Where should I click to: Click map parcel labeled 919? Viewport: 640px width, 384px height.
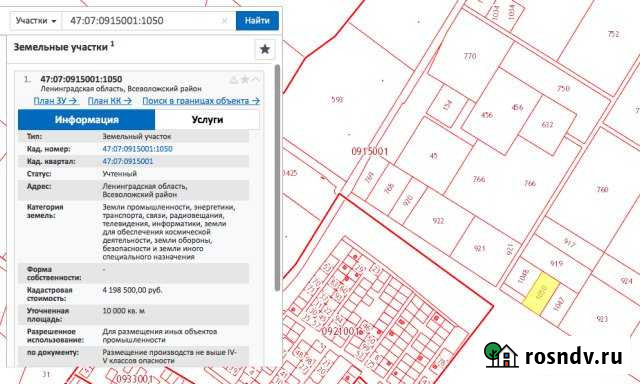tap(556, 264)
